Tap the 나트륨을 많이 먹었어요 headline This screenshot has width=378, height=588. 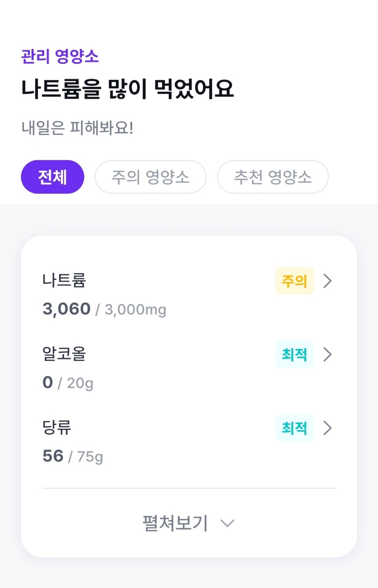pos(128,89)
